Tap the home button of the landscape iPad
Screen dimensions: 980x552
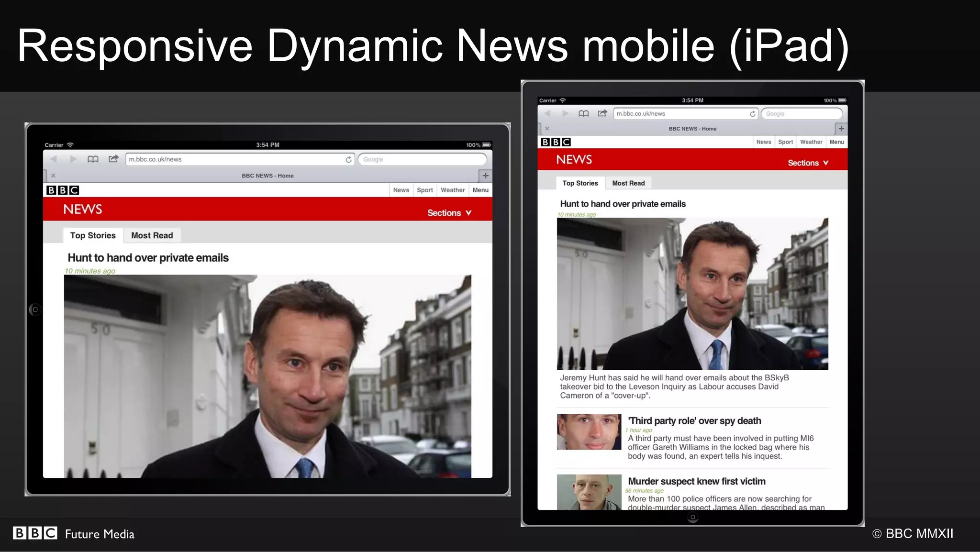coord(35,309)
